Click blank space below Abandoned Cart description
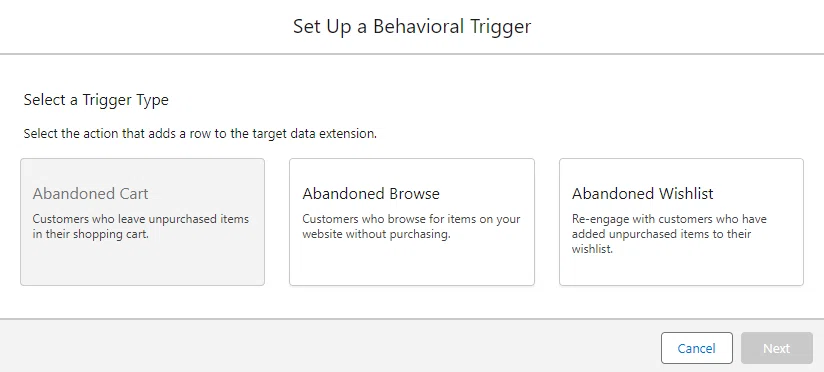824x372 pixels. 142,264
